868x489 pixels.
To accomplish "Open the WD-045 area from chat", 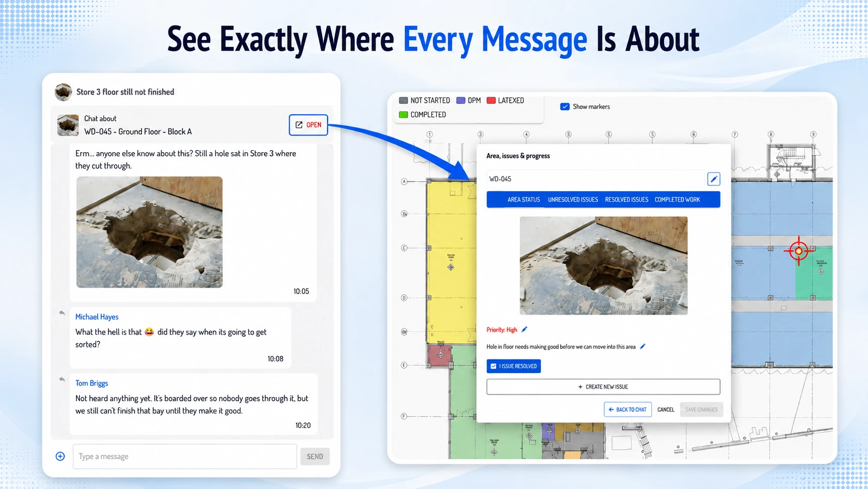I will point(308,125).
